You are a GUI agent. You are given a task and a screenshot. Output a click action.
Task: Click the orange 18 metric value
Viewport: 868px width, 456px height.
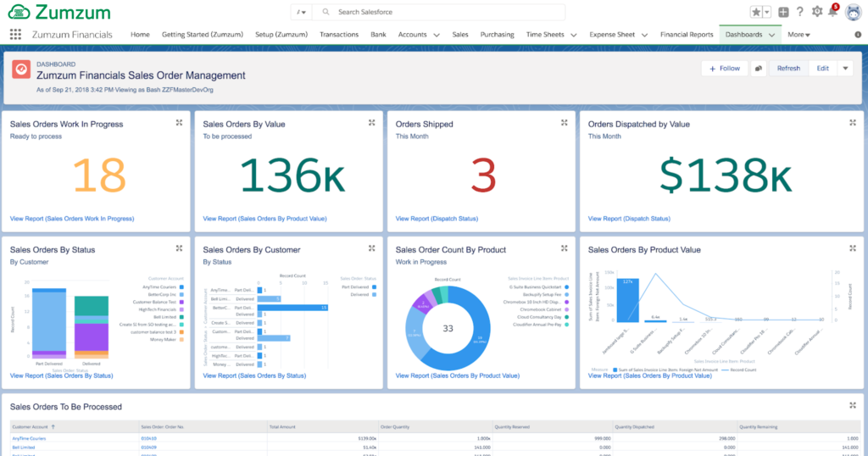[x=100, y=175]
